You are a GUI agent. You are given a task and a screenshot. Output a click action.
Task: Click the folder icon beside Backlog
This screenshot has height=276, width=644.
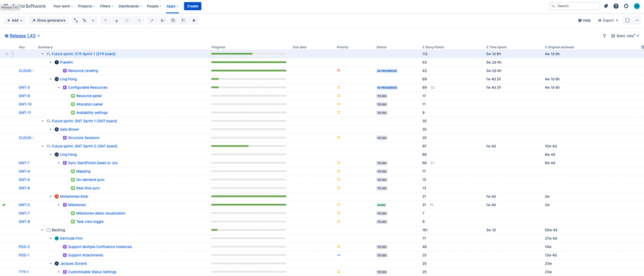(x=48, y=230)
